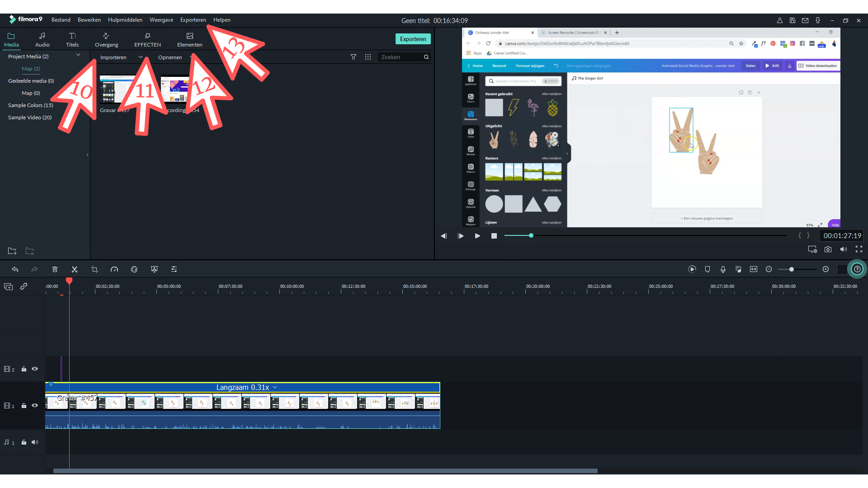Take a snapshot with camera icon
This screenshot has height=488, width=868.
[828, 249]
